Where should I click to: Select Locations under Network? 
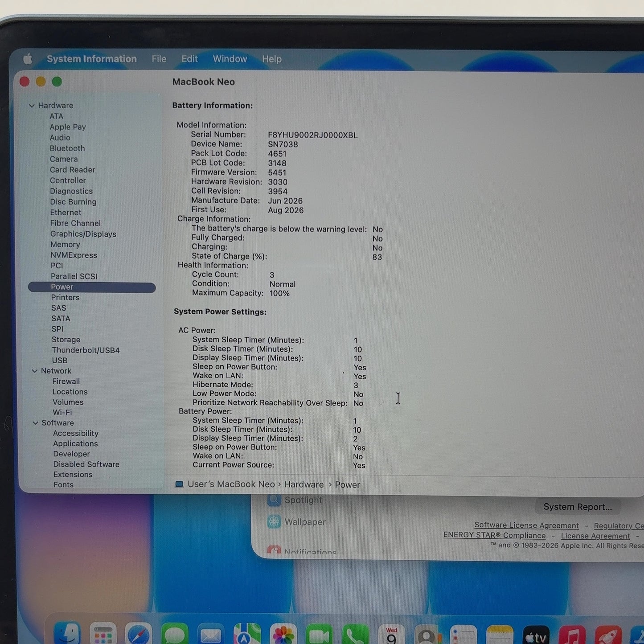[x=70, y=392]
